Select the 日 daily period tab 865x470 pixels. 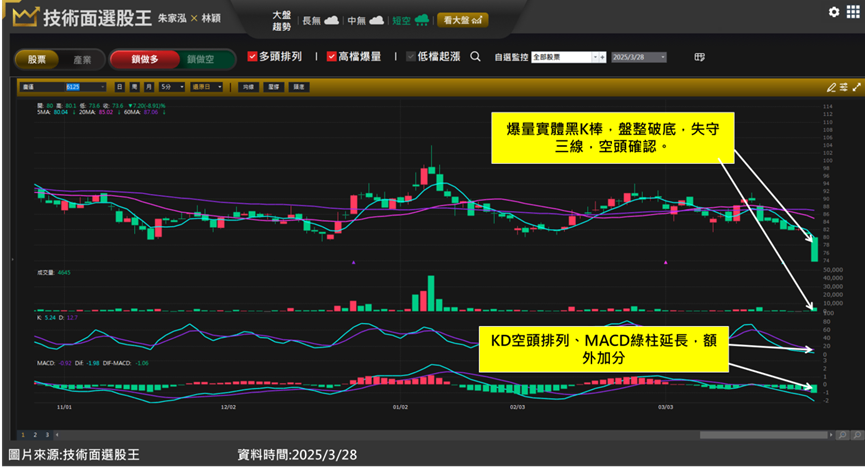pyautogui.click(x=120, y=87)
